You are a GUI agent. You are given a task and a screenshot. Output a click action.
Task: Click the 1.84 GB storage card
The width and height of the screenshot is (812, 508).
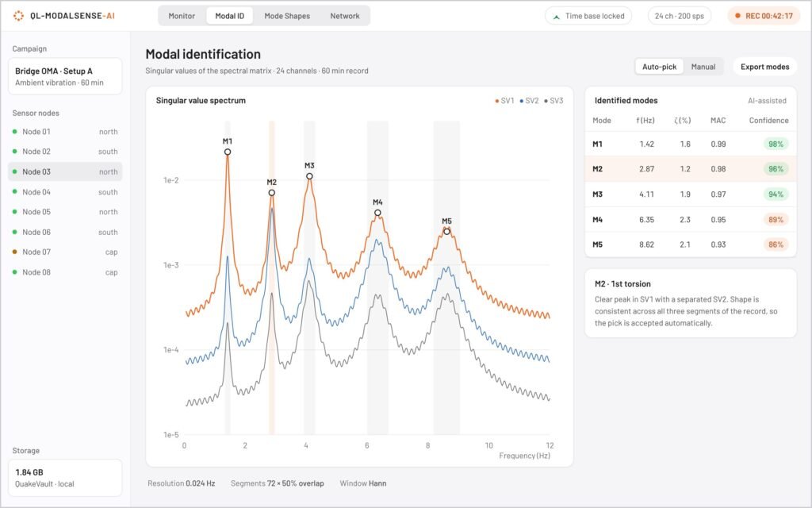point(65,477)
